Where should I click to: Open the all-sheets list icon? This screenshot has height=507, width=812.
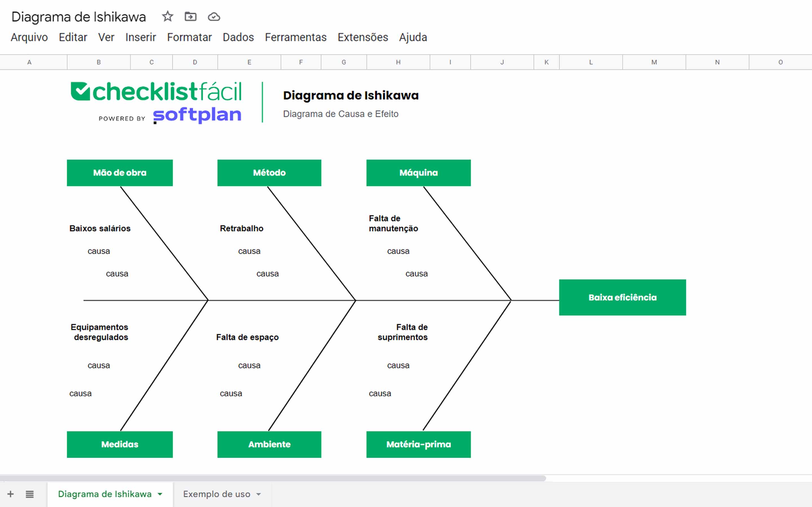click(30, 494)
